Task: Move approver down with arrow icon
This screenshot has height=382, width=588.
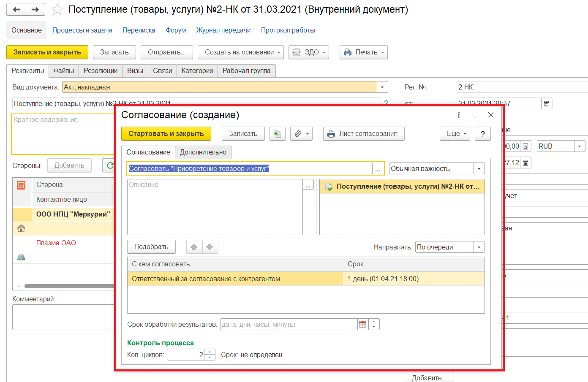Action: click(210, 247)
